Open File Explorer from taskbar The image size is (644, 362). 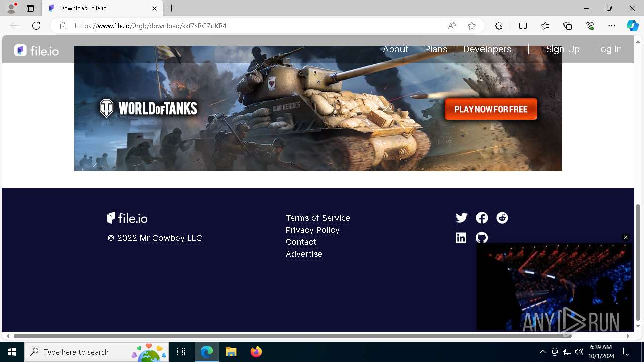click(231, 352)
